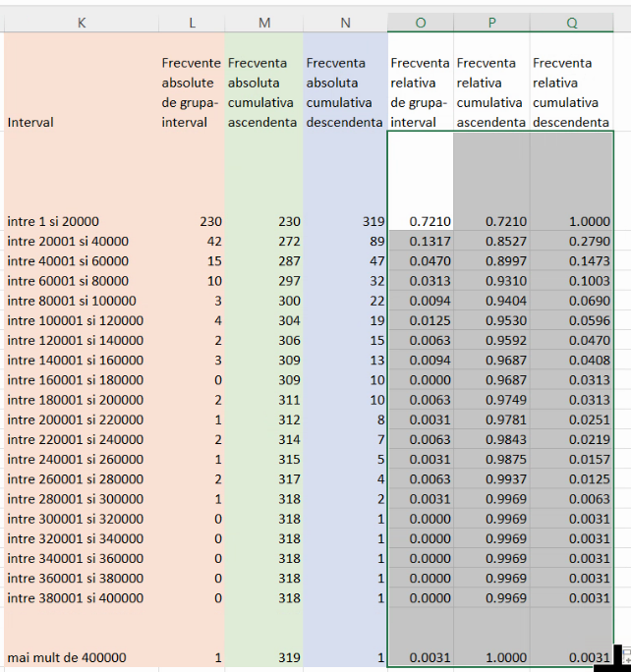Select highlighted column P header
This screenshot has width=631, height=672.
[491, 23]
